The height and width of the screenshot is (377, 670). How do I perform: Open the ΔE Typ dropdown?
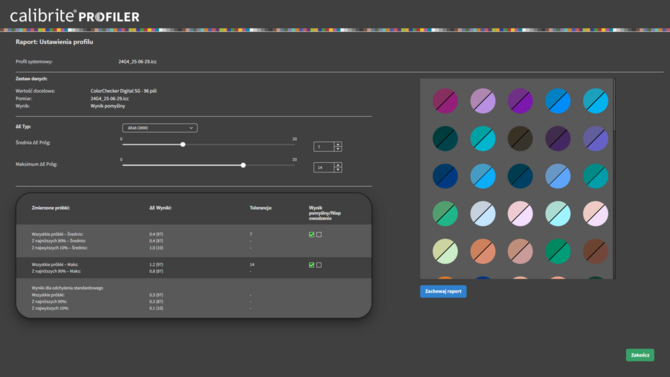(160, 128)
